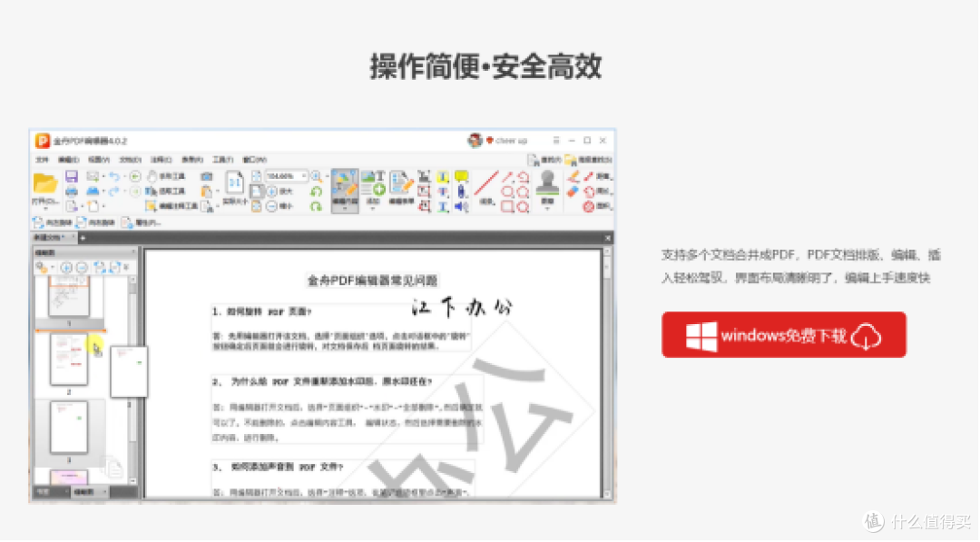Open the Comments (C) menu
The image size is (980, 542).
click(x=162, y=160)
